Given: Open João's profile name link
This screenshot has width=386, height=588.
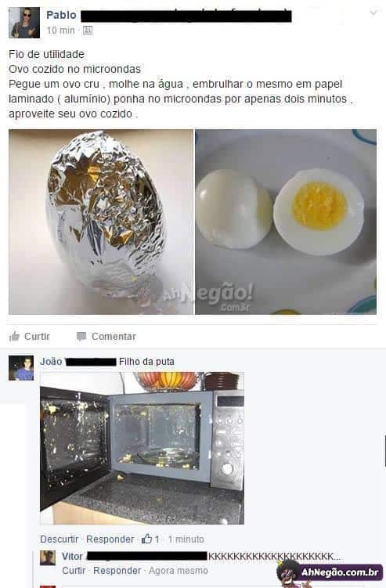Looking at the screenshot, I should 51,362.
